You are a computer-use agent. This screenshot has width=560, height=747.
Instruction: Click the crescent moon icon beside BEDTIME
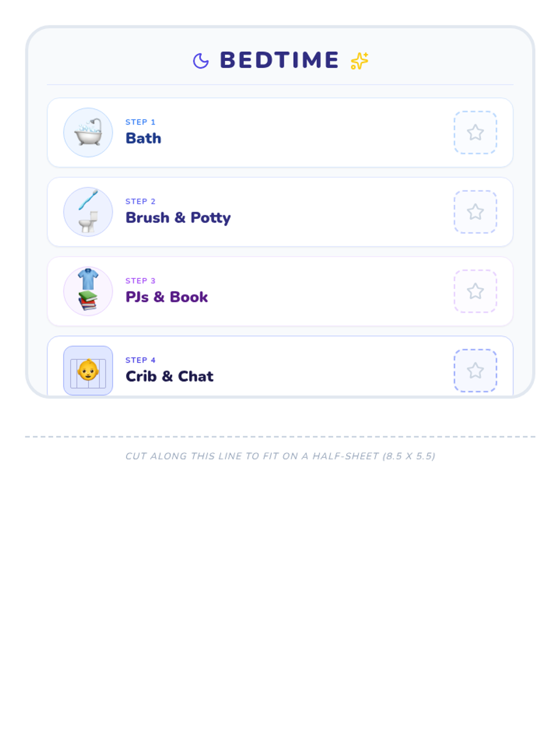[201, 61]
